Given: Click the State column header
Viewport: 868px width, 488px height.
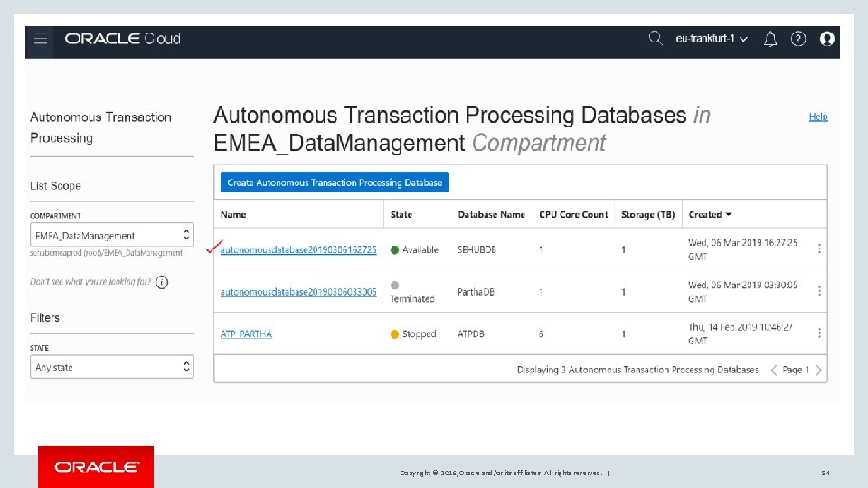Looking at the screenshot, I should [401, 215].
